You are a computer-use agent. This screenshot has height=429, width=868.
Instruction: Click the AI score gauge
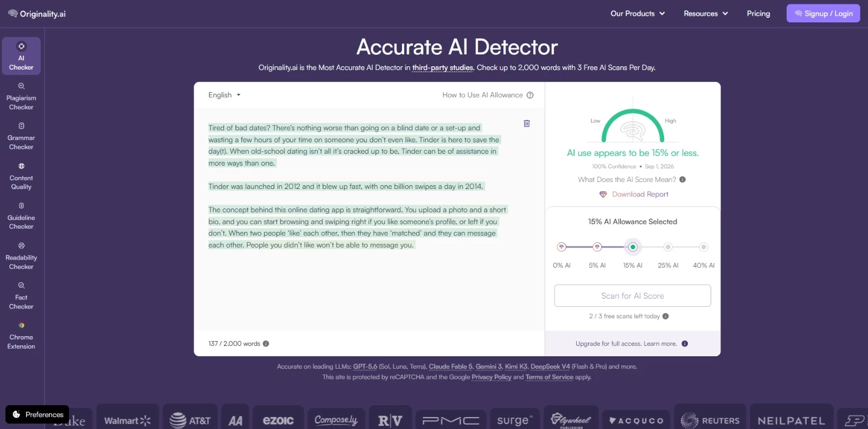tap(633, 126)
